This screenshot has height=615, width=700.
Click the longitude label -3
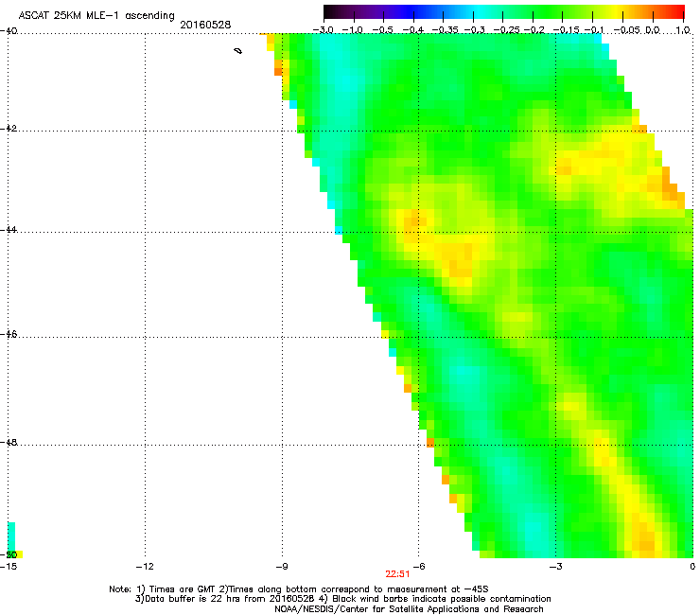555,567
